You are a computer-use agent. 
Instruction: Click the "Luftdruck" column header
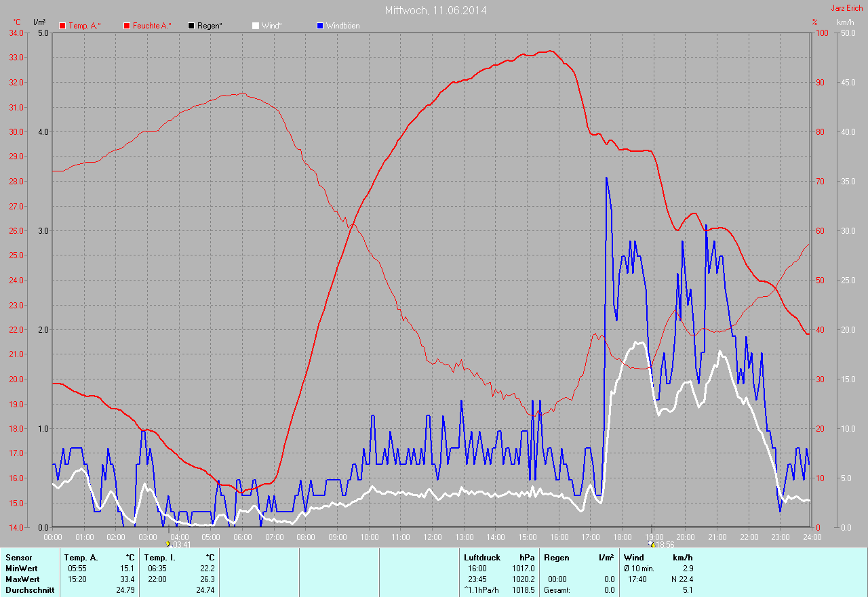coord(482,558)
